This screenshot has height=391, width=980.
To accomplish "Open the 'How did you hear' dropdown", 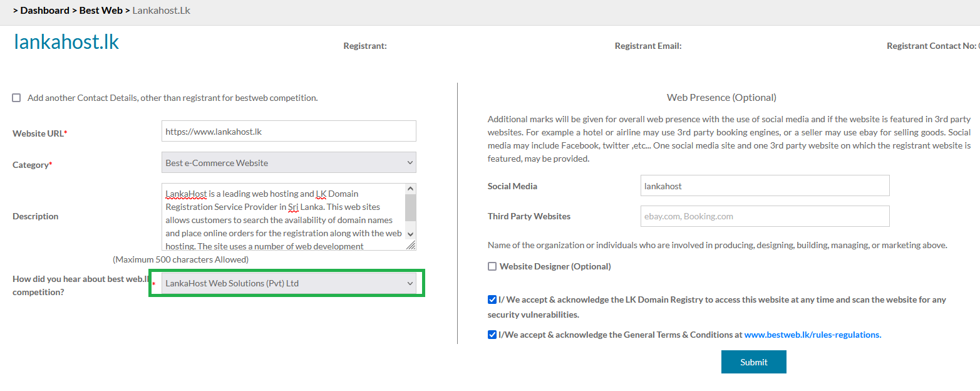I will (x=289, y=283).
